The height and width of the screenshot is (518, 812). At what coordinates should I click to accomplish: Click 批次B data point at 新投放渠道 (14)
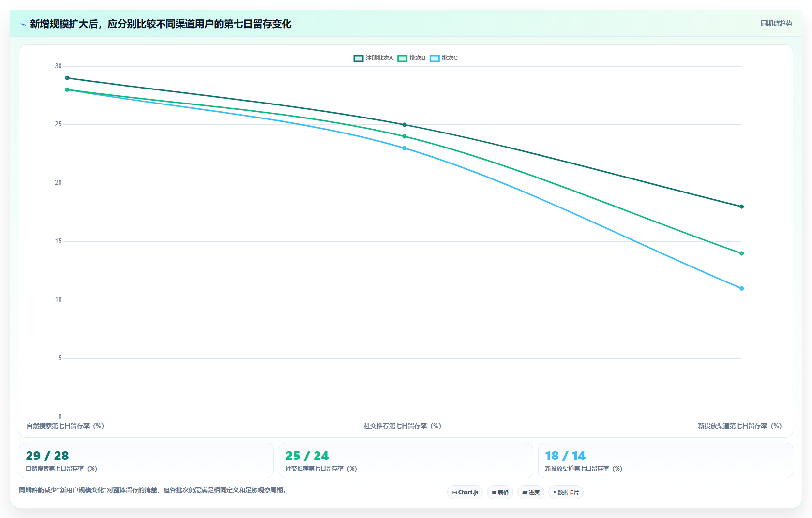[741, 253]
